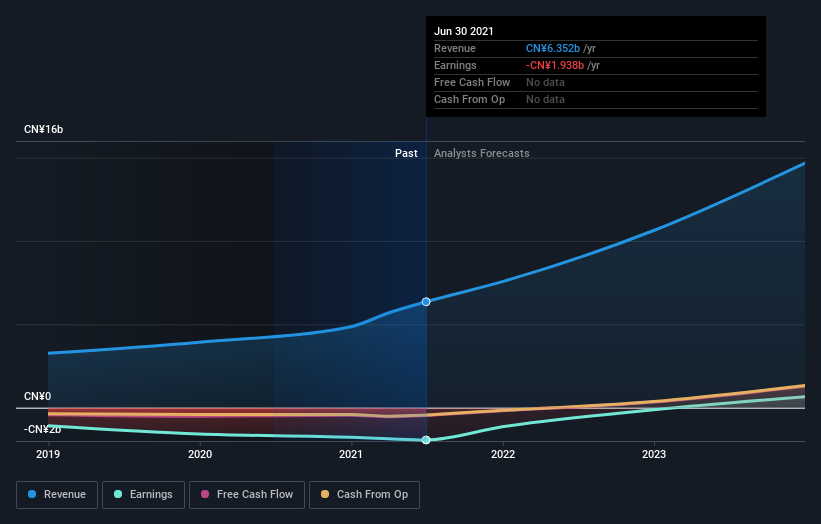Viewport: 821px width, 524px height.
Task: Toggle the Cash From Op legend button
Action: point(364,495)
